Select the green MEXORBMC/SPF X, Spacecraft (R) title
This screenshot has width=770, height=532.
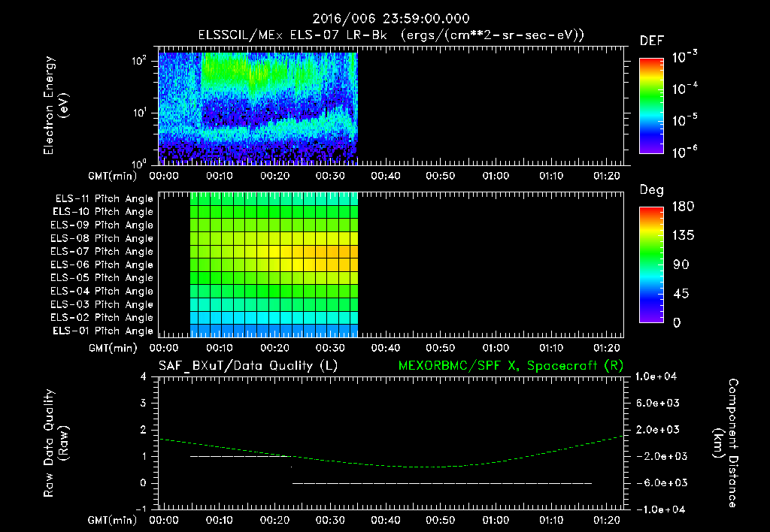(511, 366)
